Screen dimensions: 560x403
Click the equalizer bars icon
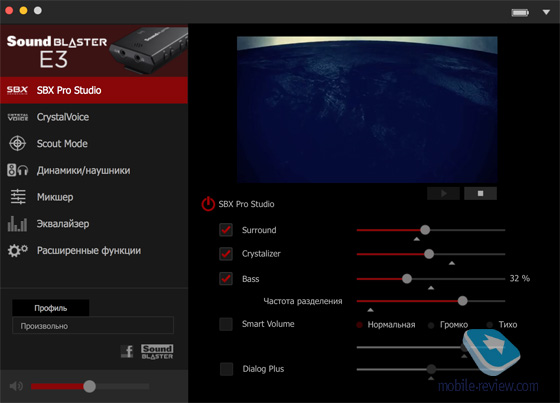17,224
